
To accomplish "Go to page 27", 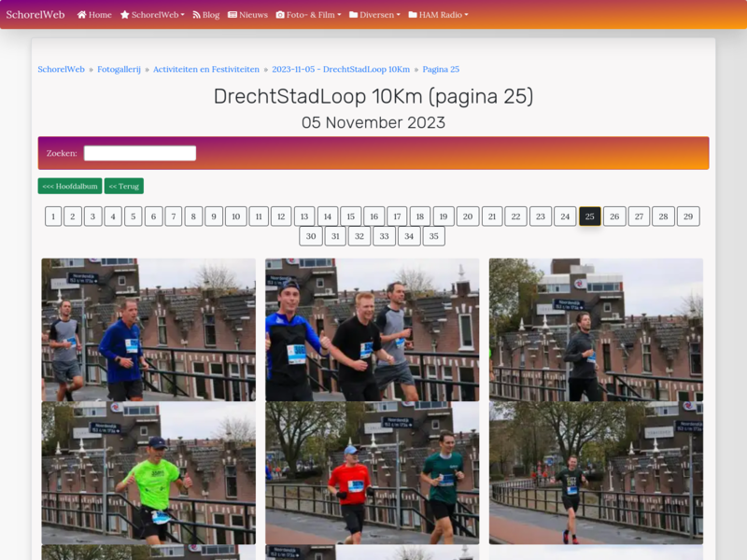I will pyautogui.click(x=639, y=217).
